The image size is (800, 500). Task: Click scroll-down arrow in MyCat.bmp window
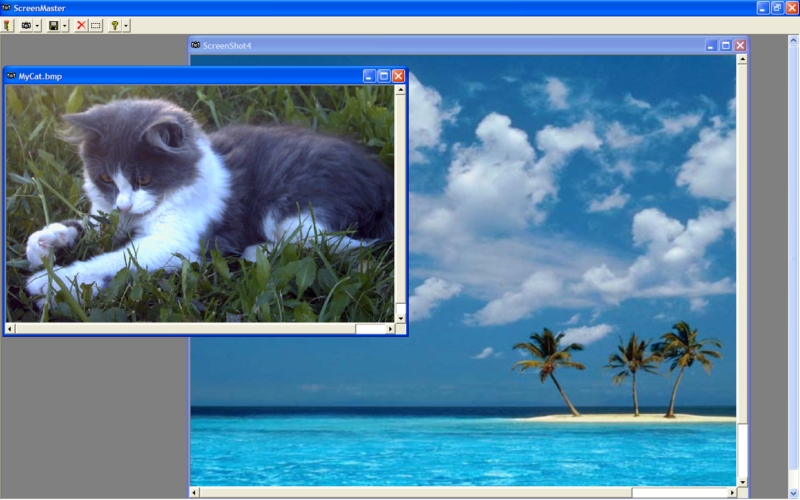400,317
